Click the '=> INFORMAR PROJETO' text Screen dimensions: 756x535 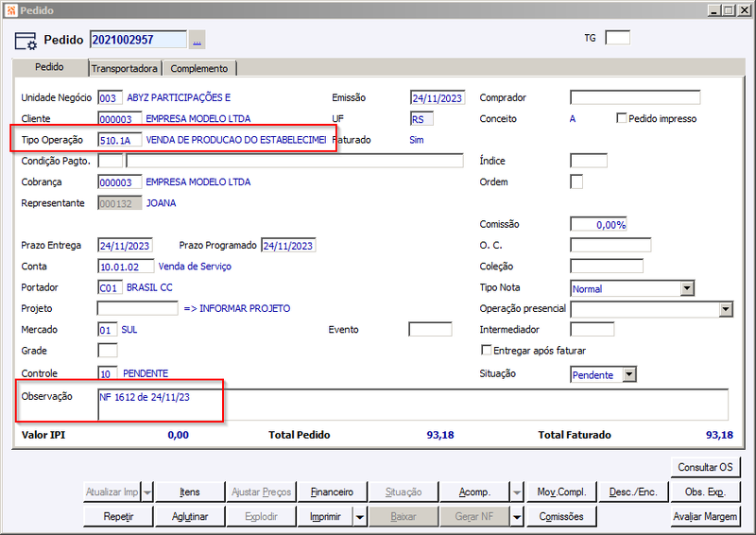[x=237, y=308]
